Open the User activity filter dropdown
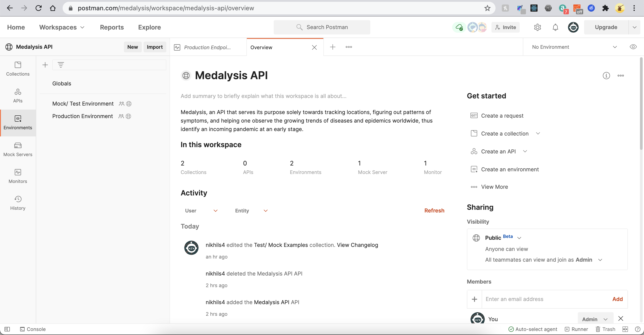Image resolution: width=644 pixels, height=335 pixels. 201,210
